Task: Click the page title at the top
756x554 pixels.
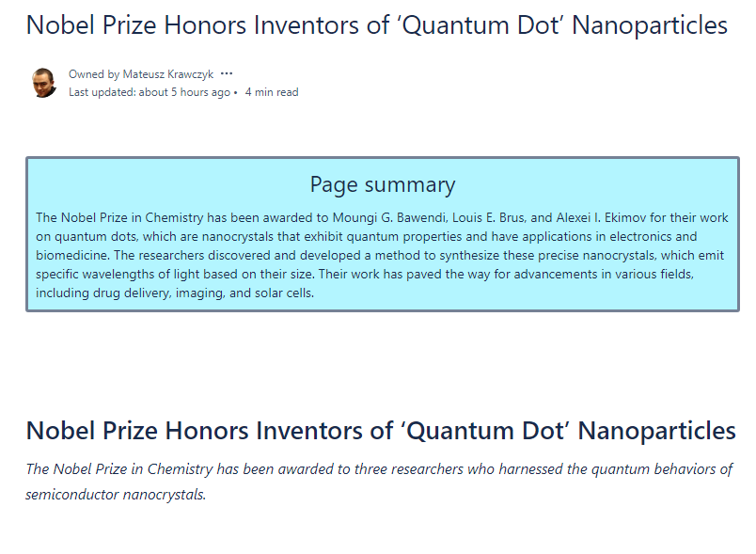Action: pyautogui.click(x=376, y=25)
